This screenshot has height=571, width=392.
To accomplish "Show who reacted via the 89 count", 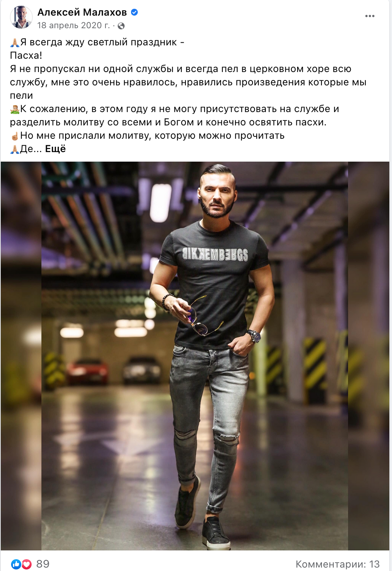I will [x=43, y=564].
